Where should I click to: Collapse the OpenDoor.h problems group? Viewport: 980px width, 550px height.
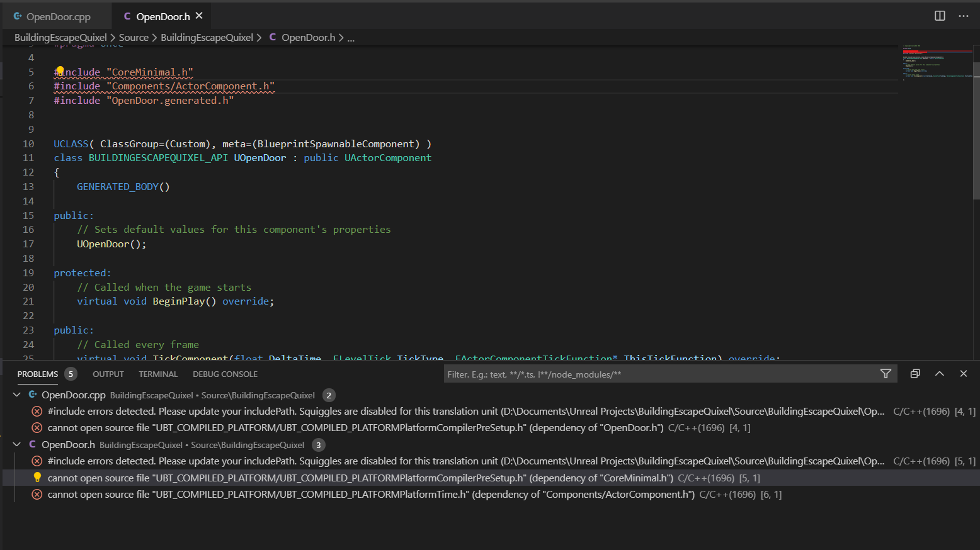pyautogui.click(x=16, y=444)
